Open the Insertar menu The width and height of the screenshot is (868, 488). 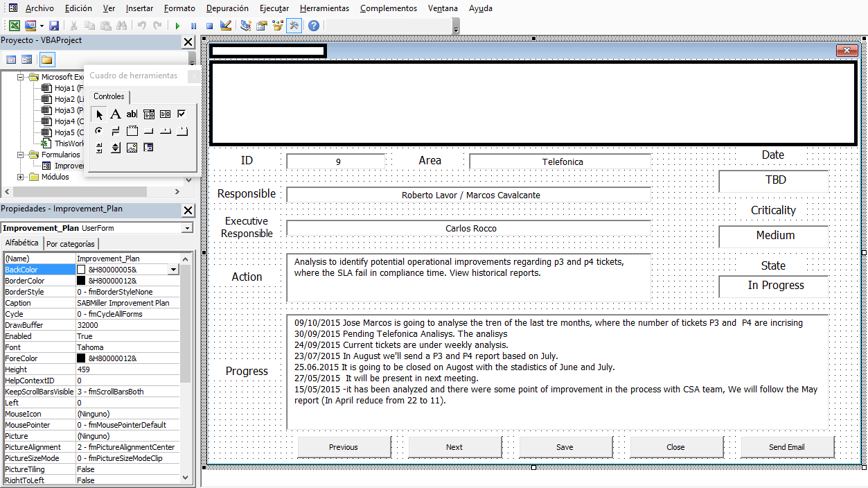[140, 8]
